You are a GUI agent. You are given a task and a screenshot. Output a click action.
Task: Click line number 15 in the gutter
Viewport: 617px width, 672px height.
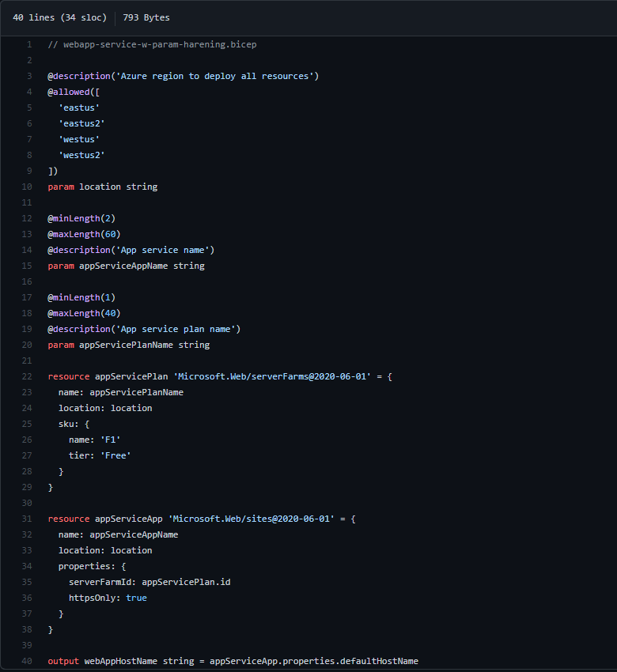click(27, 266)
